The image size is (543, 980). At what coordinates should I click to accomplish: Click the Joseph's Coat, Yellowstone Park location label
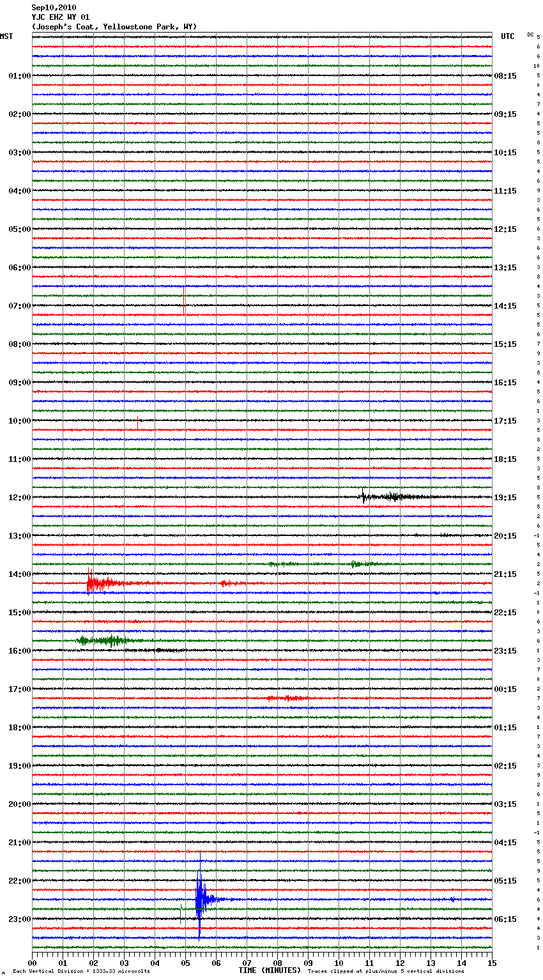tap(114, 27)
